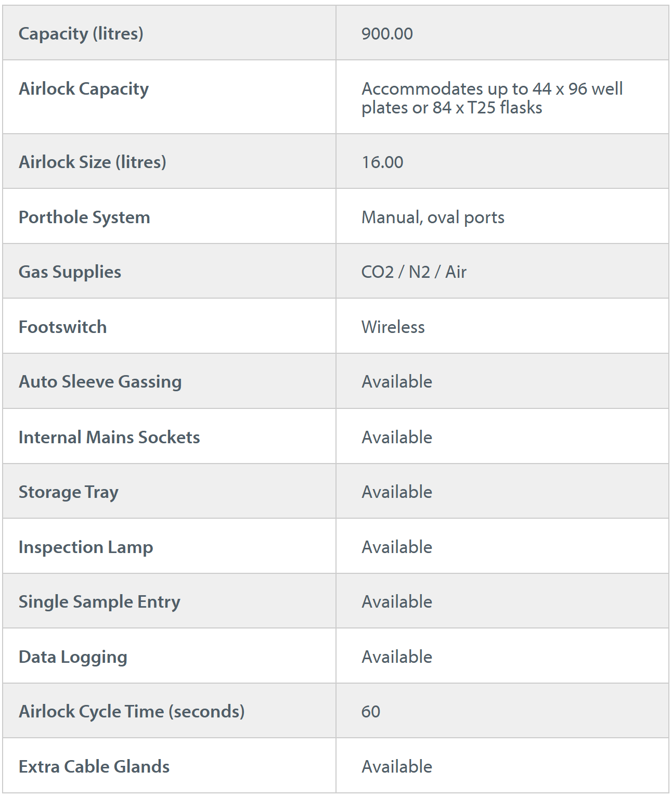Select the 60 seconds cycle time value
The image size is (672, 796).
point(370,712)
